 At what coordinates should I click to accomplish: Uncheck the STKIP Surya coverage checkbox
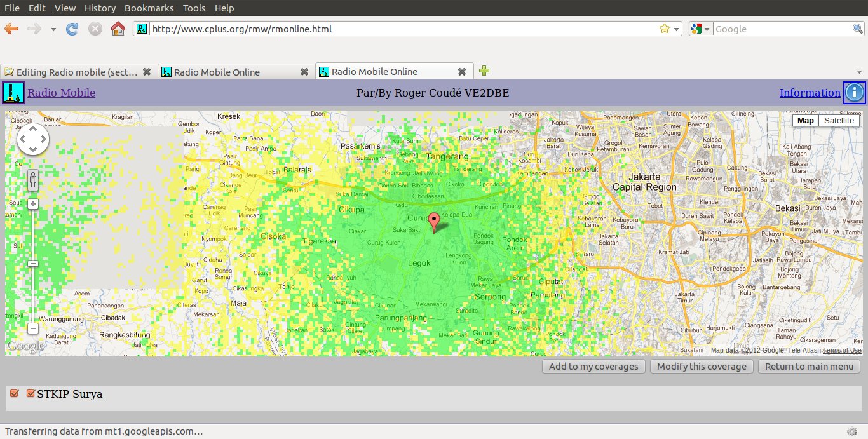click(30, 394)
